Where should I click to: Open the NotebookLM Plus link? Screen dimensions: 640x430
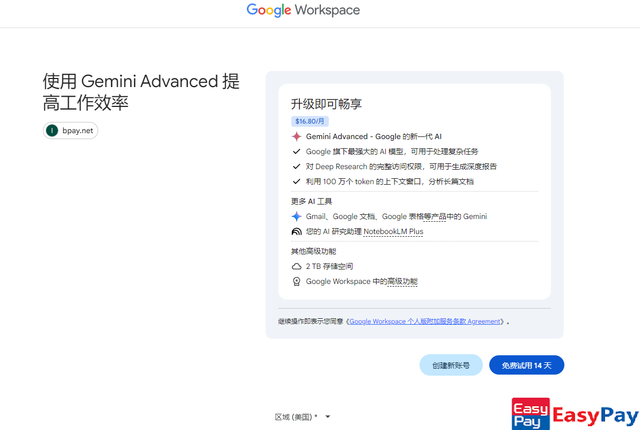(x=393, y=232)
